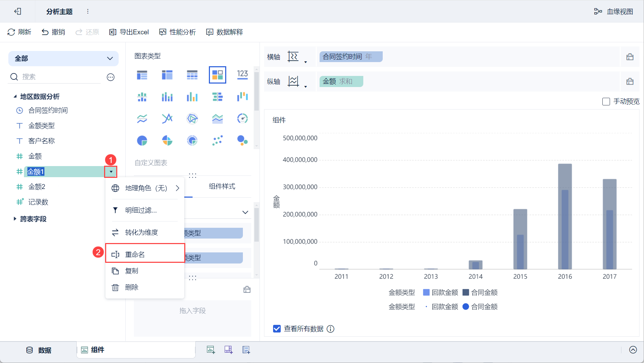Click the clear icon on the 纵轴 row
The height and width of the screenshot is (363, 644).
(x=630, y=81)
